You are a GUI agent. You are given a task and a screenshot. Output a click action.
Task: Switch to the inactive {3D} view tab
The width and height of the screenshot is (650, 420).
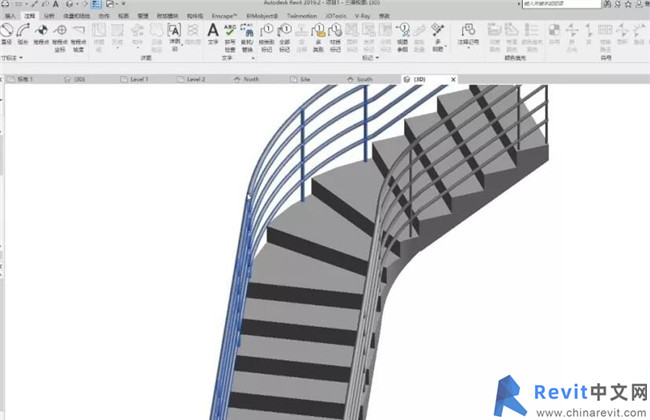click(x=75, y=79)
